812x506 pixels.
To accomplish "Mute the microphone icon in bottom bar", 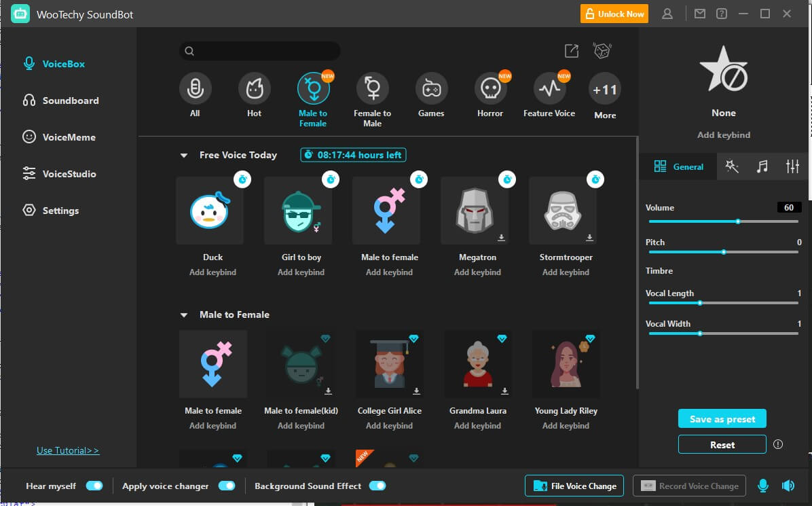I will (x=763, y=486).
